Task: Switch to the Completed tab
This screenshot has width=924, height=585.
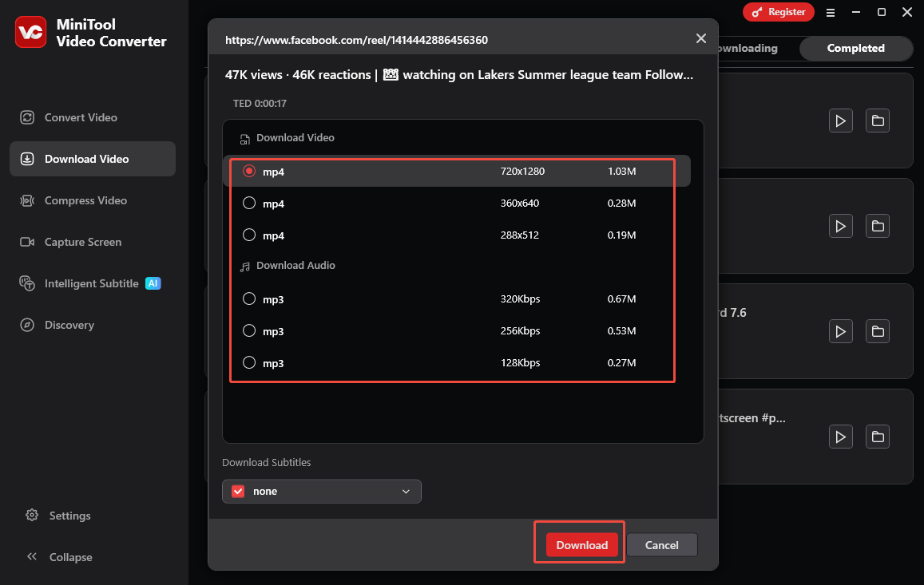Action: (855, 48)
